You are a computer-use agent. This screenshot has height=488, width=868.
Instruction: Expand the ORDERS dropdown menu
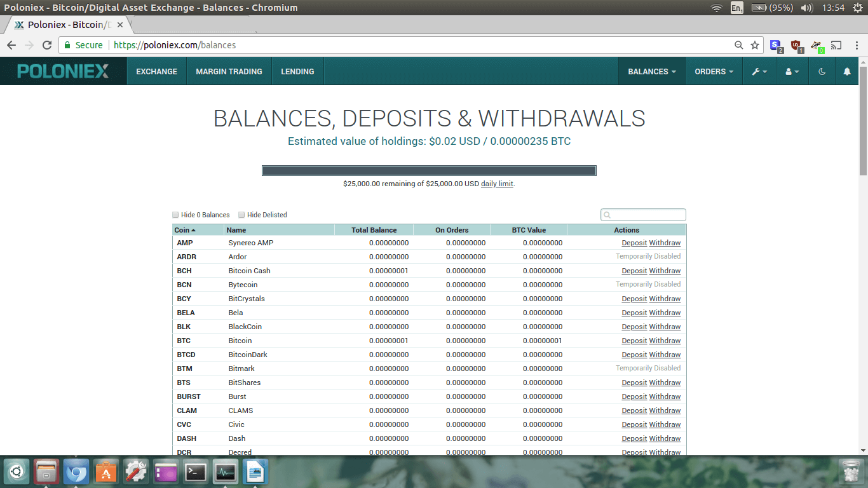(x=714, y=71)
